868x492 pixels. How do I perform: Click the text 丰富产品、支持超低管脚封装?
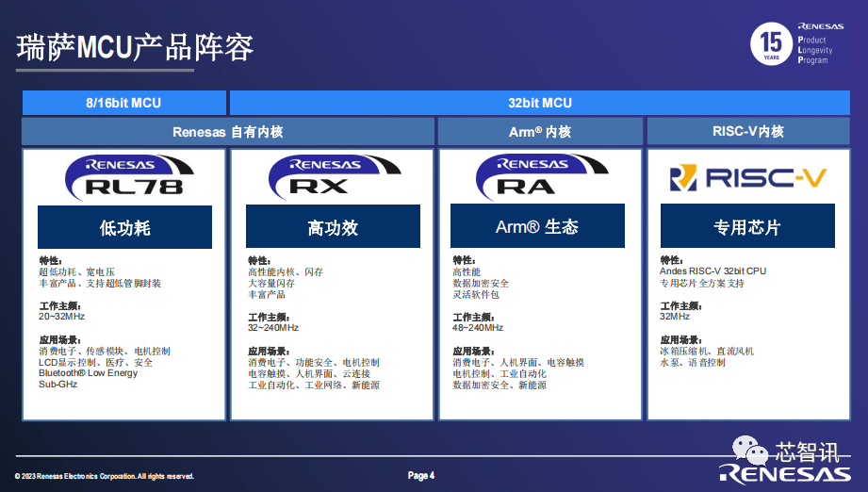[x=100, y=284]
